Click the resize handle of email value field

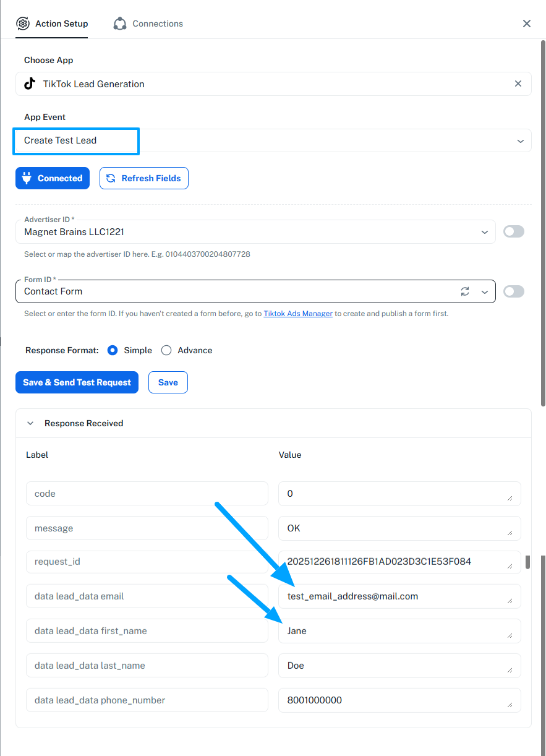pyautogui.click(x=510, y=601)
